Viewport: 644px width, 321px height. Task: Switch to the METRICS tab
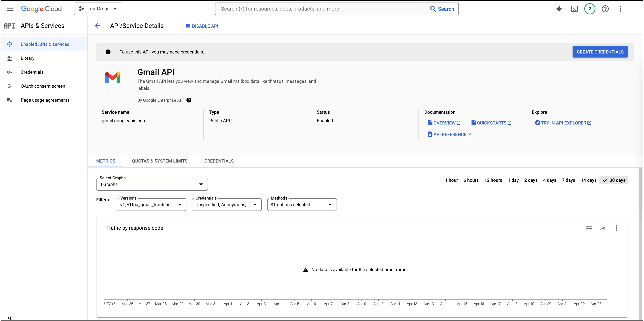coord(106,161)
